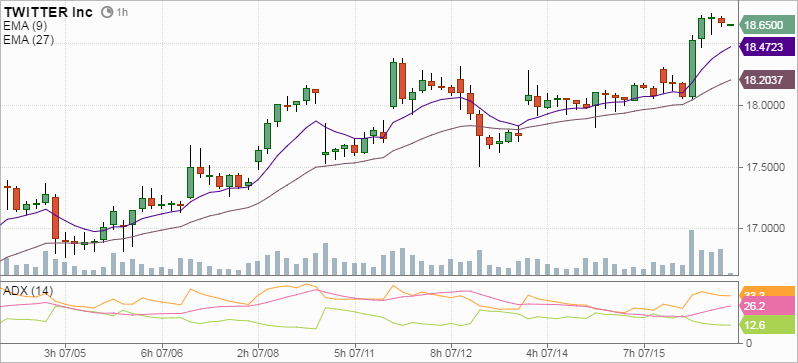Viewport: 798px width, 363px height.
Task: Click the pink ADX value tag 26.2
Action: point(767,306)
